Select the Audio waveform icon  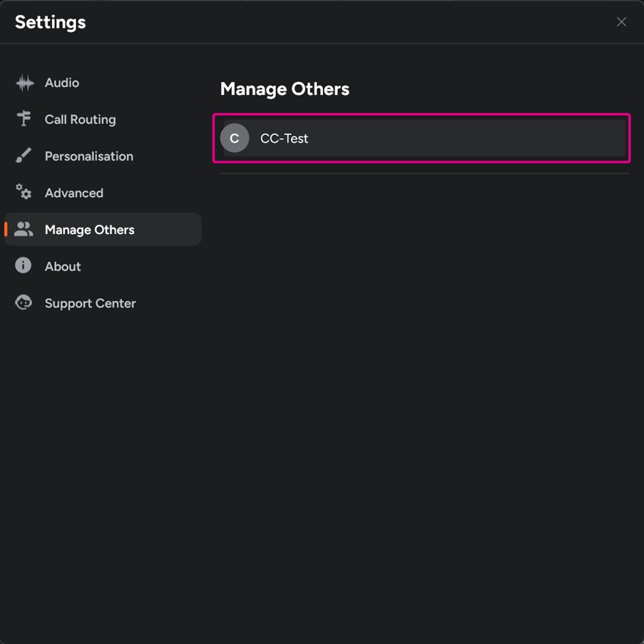click(24, 82)
